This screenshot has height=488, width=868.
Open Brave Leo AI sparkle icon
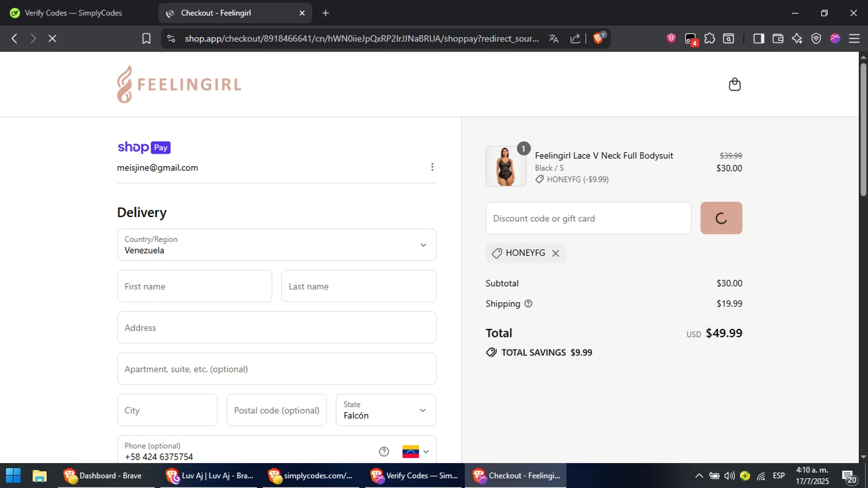(x=797, y=38)
